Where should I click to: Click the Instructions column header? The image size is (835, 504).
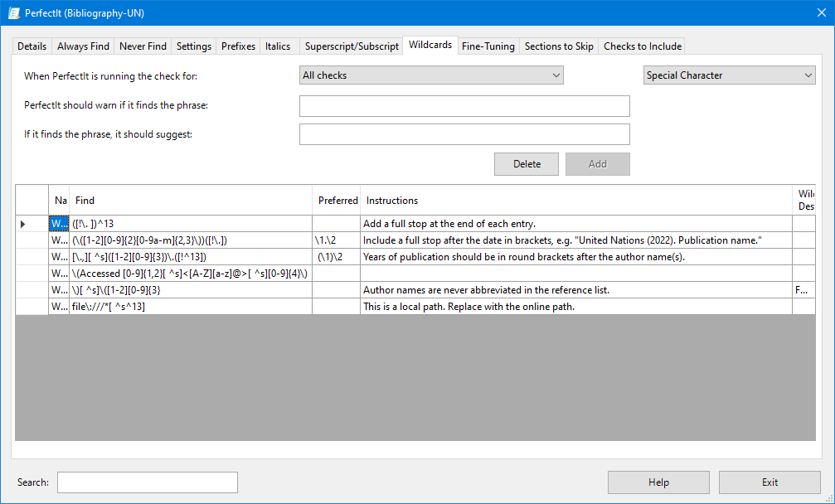coord(576,200)
